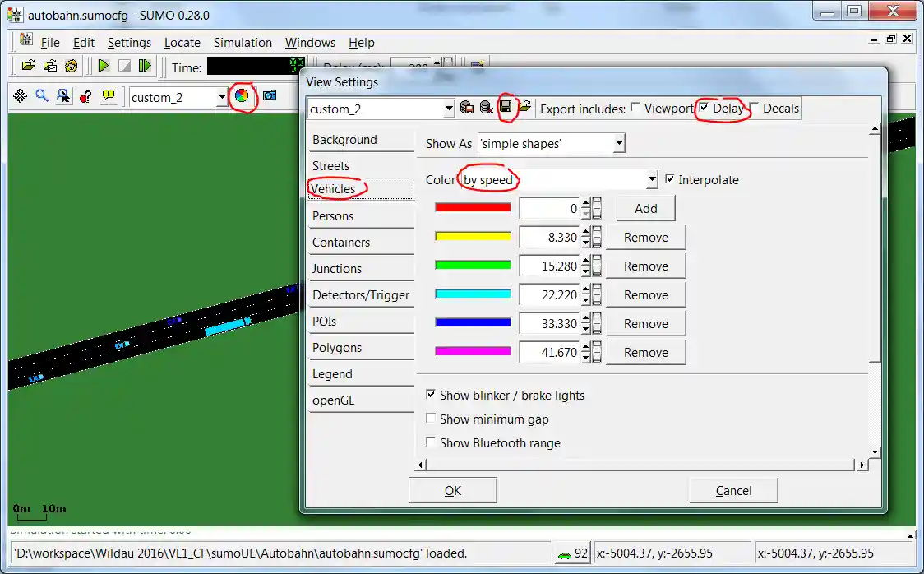Expand the custom_2 scheme selector in the dialog
The image size is (924, 574).
[449, 108]
